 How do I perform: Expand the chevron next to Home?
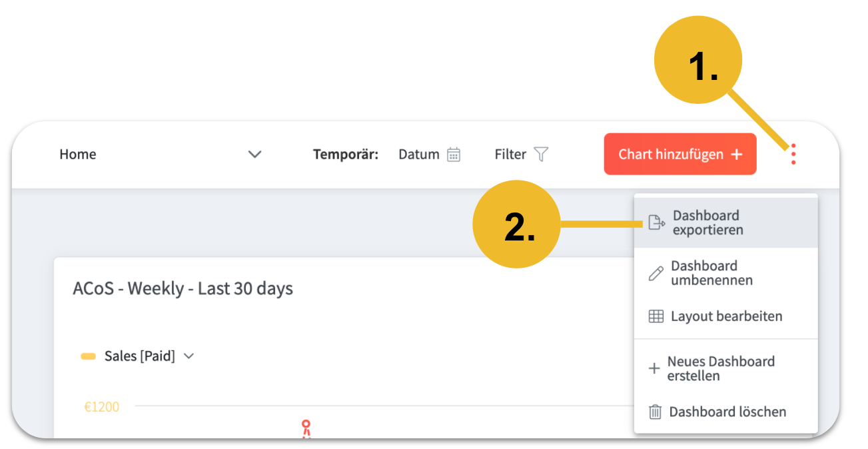(x=254, y=155)
